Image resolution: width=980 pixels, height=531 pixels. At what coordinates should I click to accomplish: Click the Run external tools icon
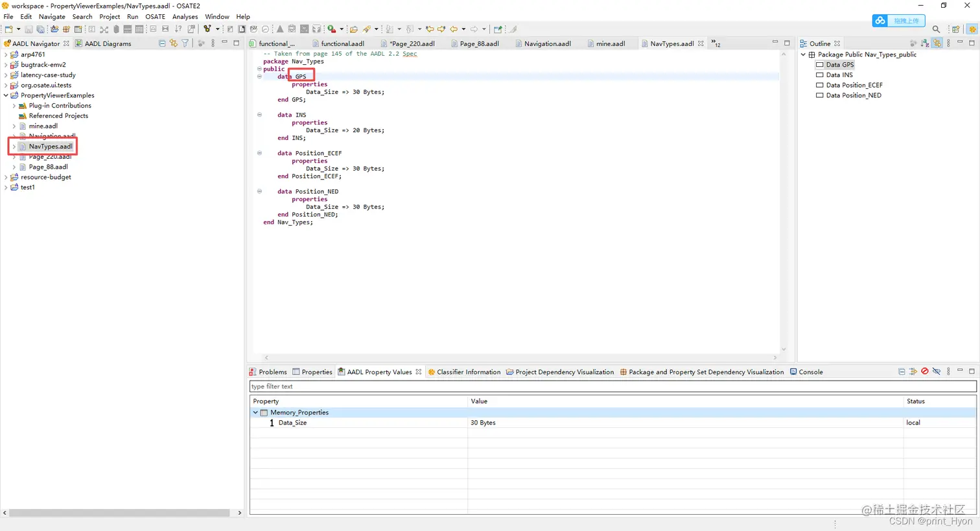(331, 29)
